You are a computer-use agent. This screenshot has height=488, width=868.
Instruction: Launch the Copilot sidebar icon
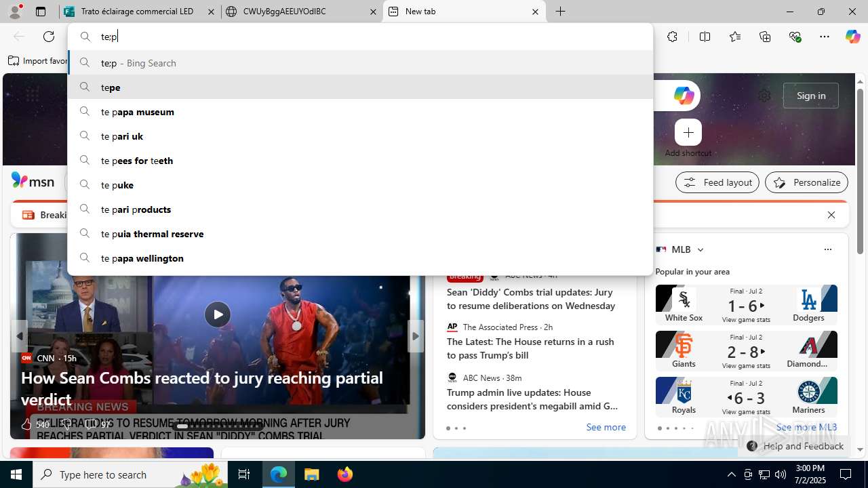coord(852,37)
